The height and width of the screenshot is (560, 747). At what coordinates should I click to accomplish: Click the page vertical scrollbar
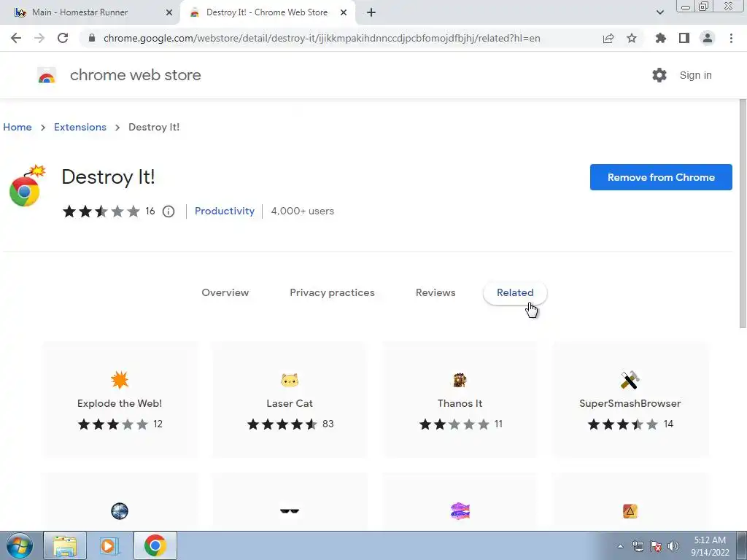pyautogui.click(x=743, y=214)
